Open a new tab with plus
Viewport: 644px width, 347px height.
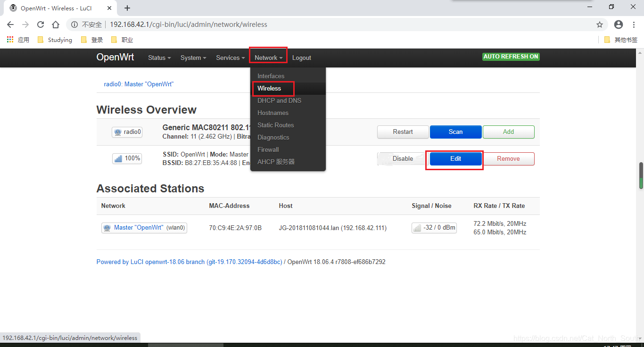point(127,8)
